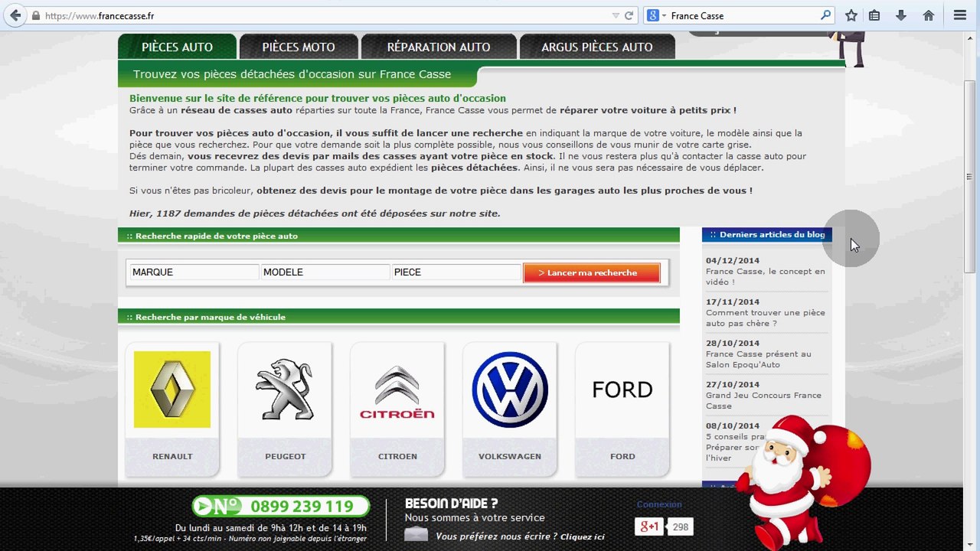This screenshot has height=551, width=980.
Task: Bookmark this page with the star icon
Action: 851,15
